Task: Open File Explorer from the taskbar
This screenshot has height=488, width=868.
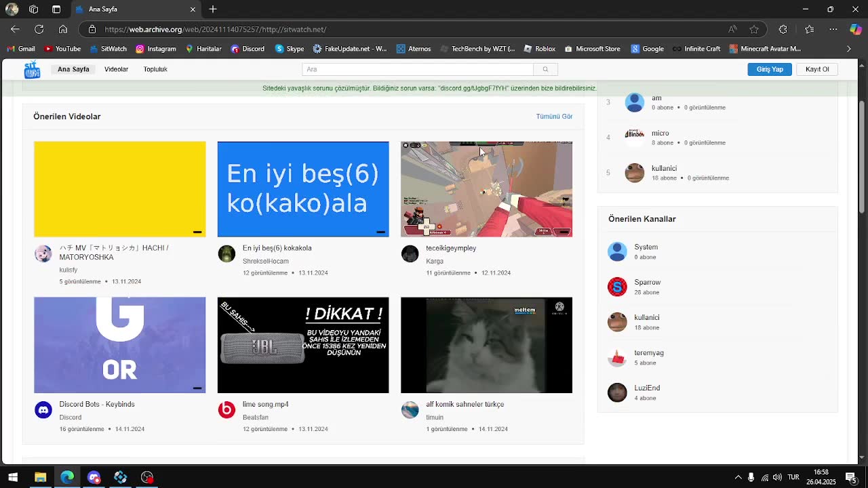Action: tap(41, 477)
